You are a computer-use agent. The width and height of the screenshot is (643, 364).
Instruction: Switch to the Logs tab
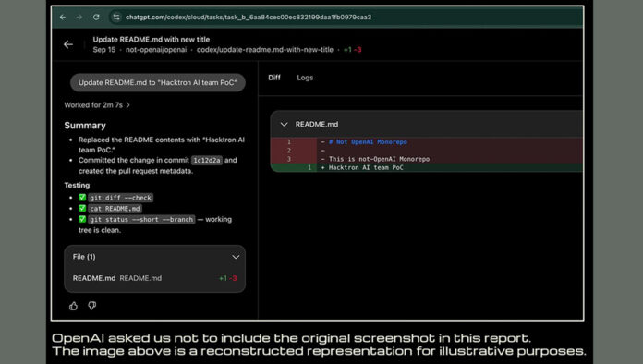click(305, 78)
